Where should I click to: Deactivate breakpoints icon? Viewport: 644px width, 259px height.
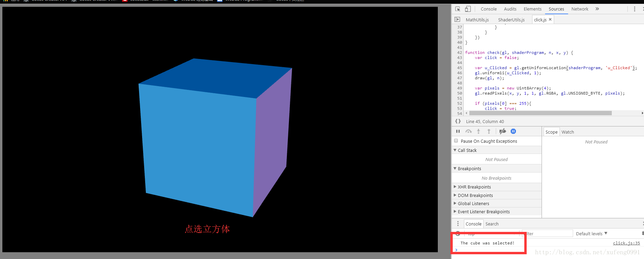[503, 132]
